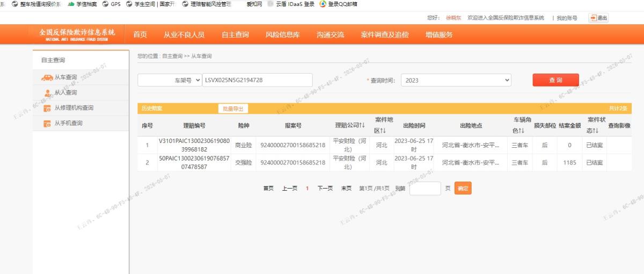Click user name 徐晓东
Image resolution: width=644 pixels, height=274 pixels.
pos(453,18)
